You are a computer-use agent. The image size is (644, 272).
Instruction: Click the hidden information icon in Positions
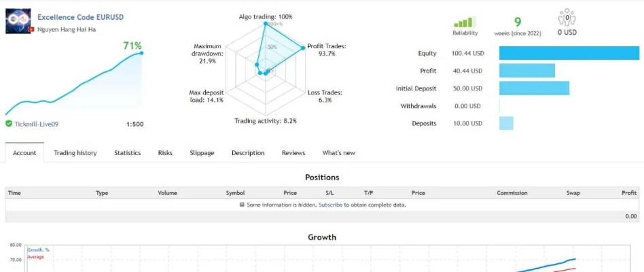pyautogui.click(x=242, y=205)
